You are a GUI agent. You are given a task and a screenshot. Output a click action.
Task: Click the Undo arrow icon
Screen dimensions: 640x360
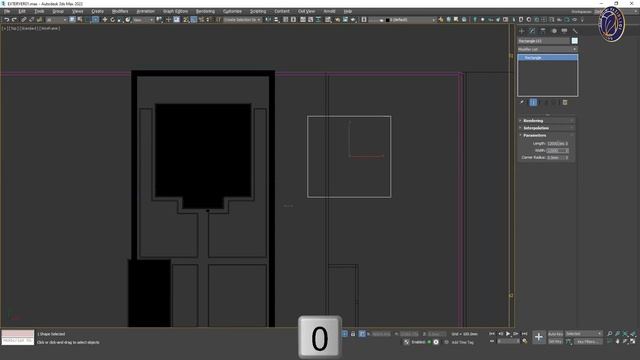pos(7,20)
